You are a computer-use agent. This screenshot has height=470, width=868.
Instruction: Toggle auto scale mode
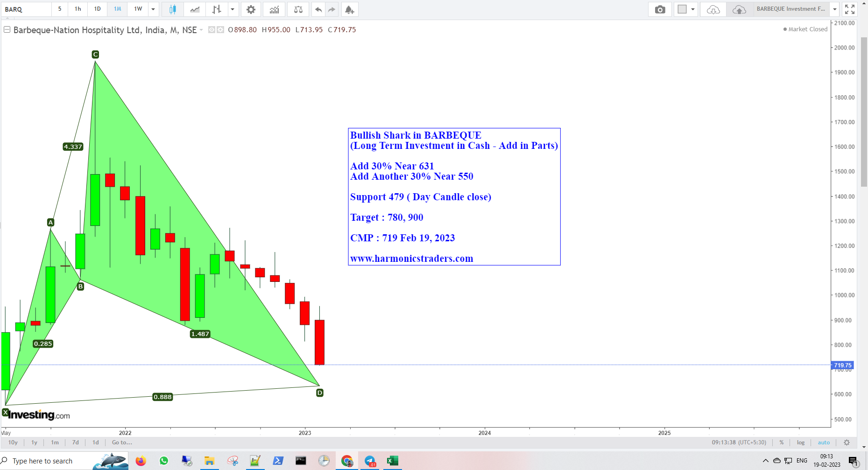(824, 442)
